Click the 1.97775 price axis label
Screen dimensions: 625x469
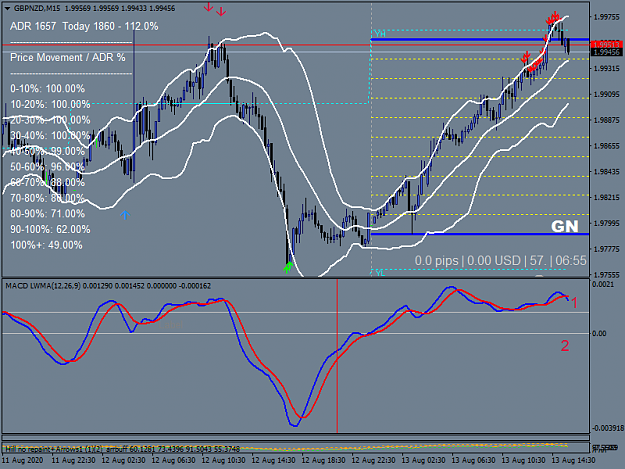(x=607, y=249)
